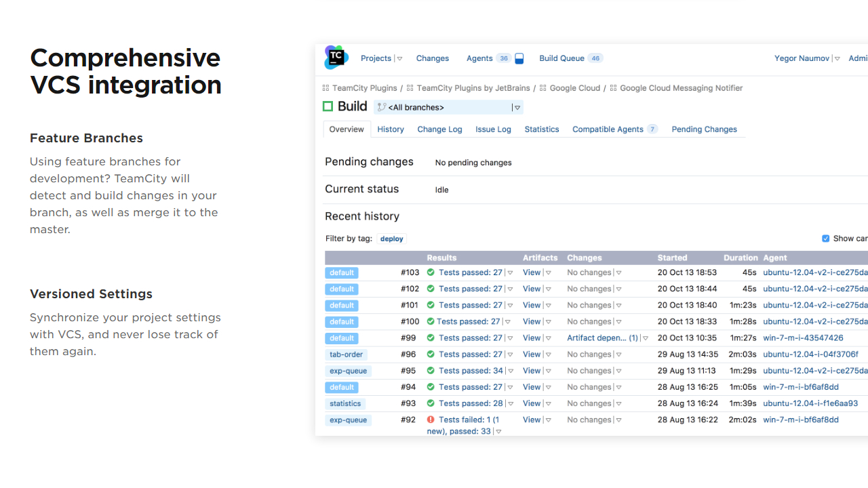Click the green square build status icon
The image size is (868, 488).
pos(328,106)
